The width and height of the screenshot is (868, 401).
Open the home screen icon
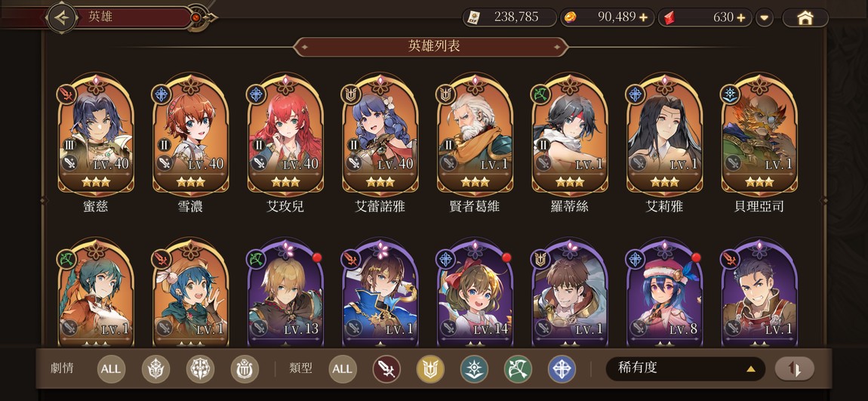point(805,17)
